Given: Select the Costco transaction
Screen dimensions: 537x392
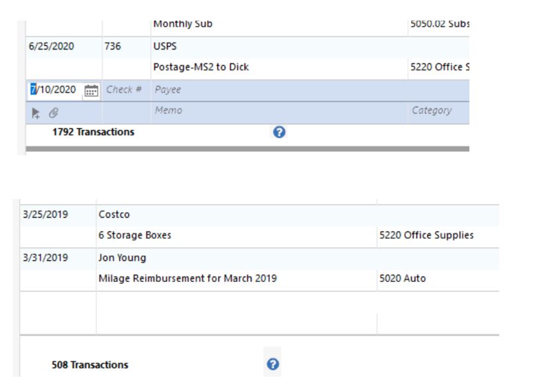Looking at the screenshot, I should [x=113, y=214].
